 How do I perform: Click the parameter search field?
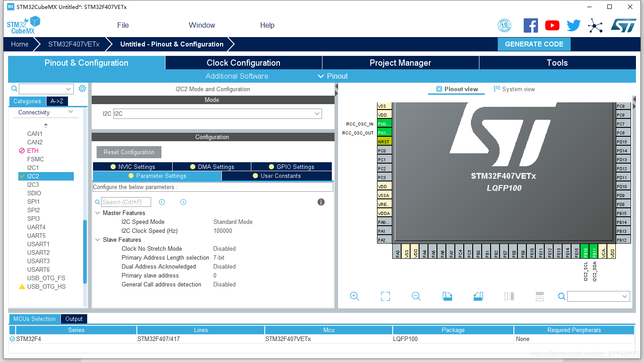[126, 202]
